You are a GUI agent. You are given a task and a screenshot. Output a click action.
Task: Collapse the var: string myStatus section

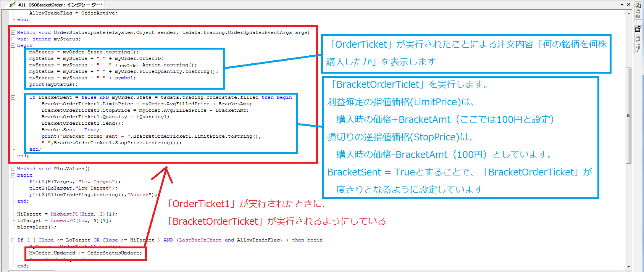coord(13,39)
